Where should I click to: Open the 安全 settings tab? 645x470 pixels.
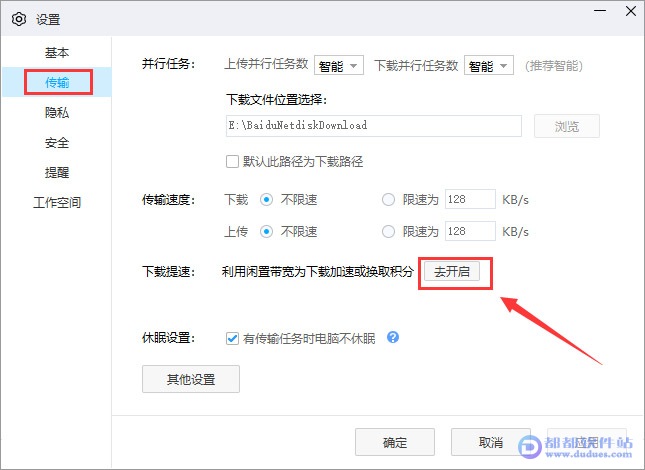pos(57,142)
